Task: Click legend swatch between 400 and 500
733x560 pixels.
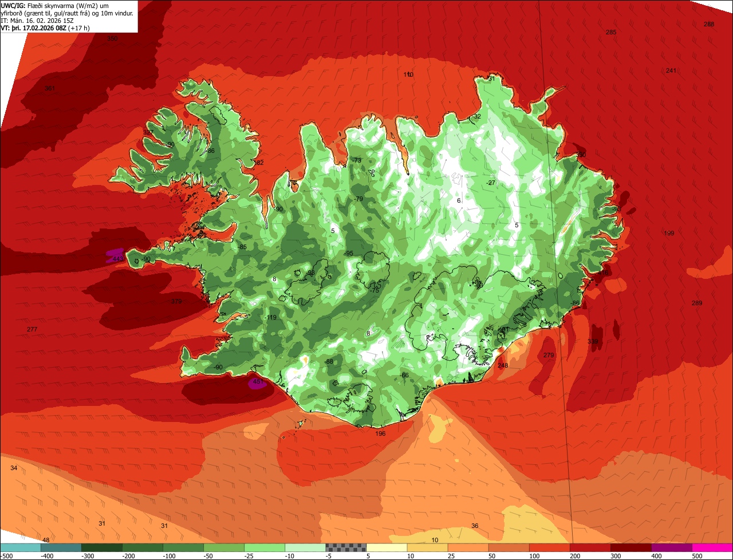Action: click(x=672, y=548)
